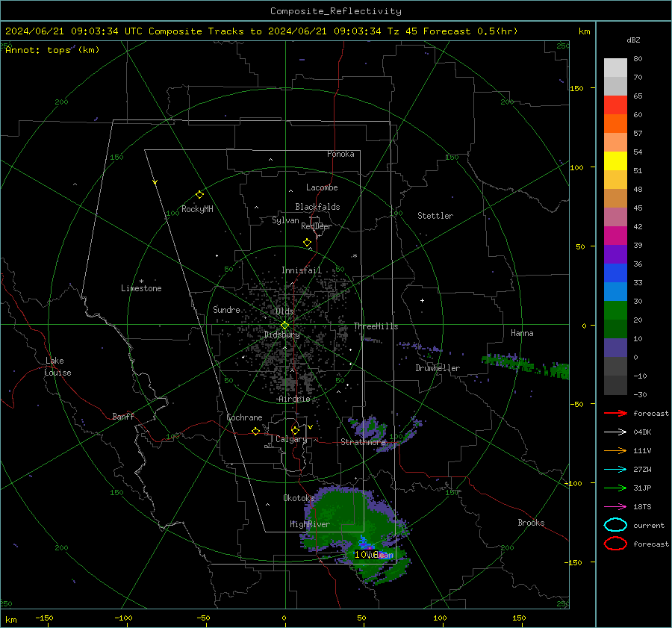Click the Sundre city label

pyautogui.click(x=226, y=309)
